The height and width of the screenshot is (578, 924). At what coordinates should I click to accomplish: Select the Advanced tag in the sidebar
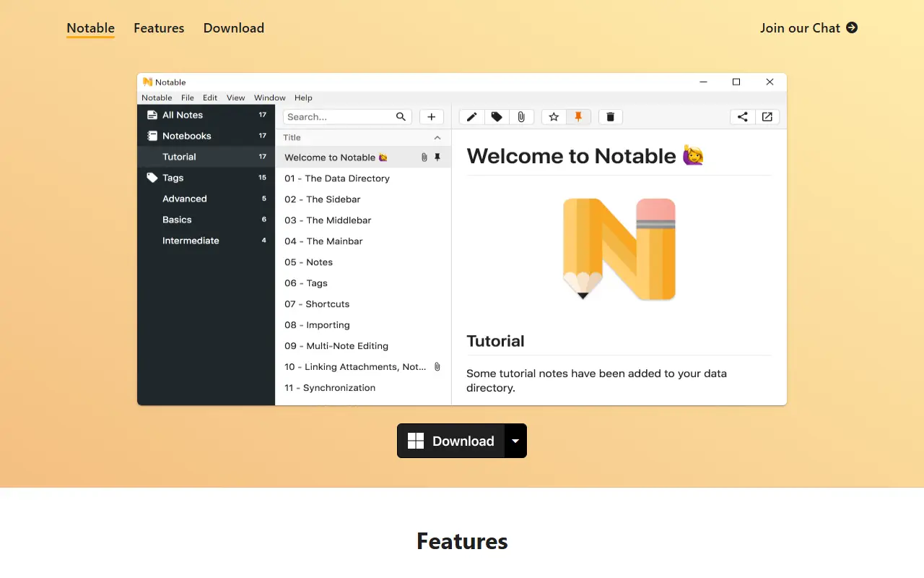(206, 199)
